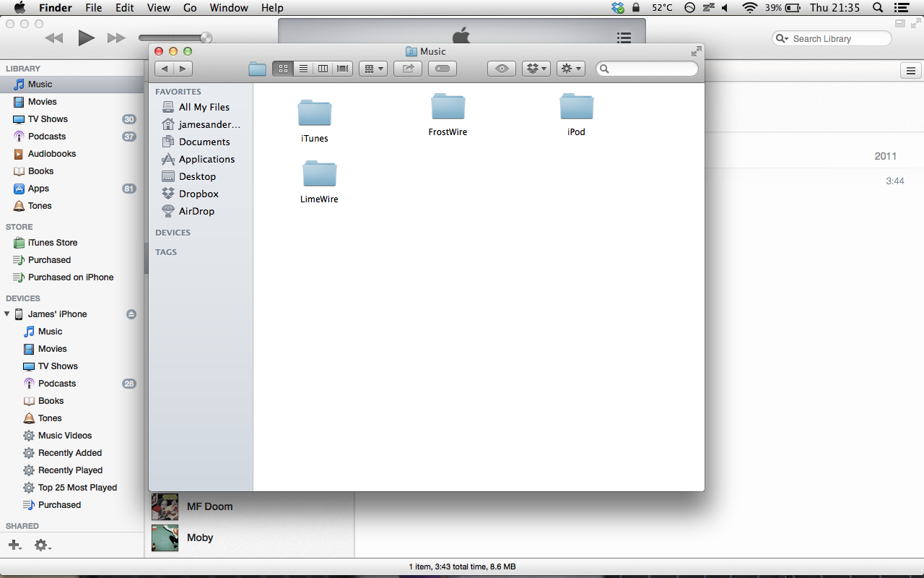Click the Quick Look eye button

click(502, 69)
